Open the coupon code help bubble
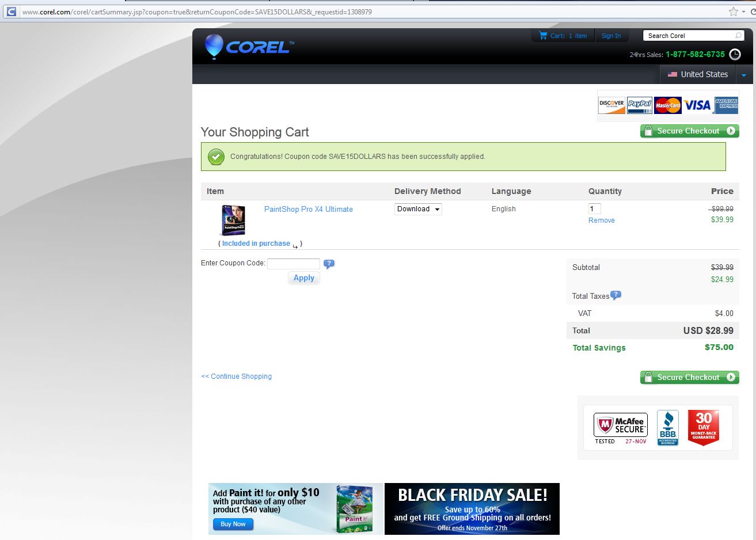Image resolution: width=756 pixels, height=540 pixels. [x=329, y=264]
